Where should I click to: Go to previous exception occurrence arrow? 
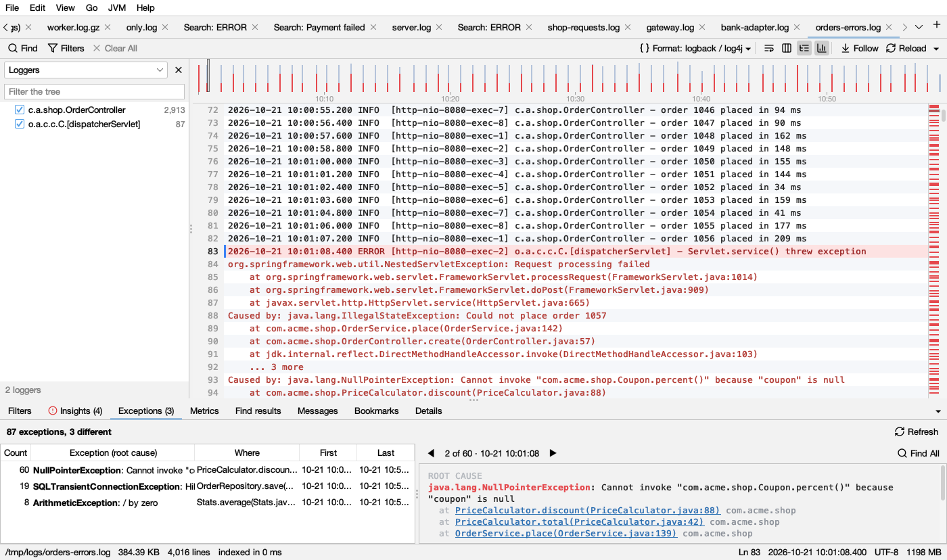432,453
